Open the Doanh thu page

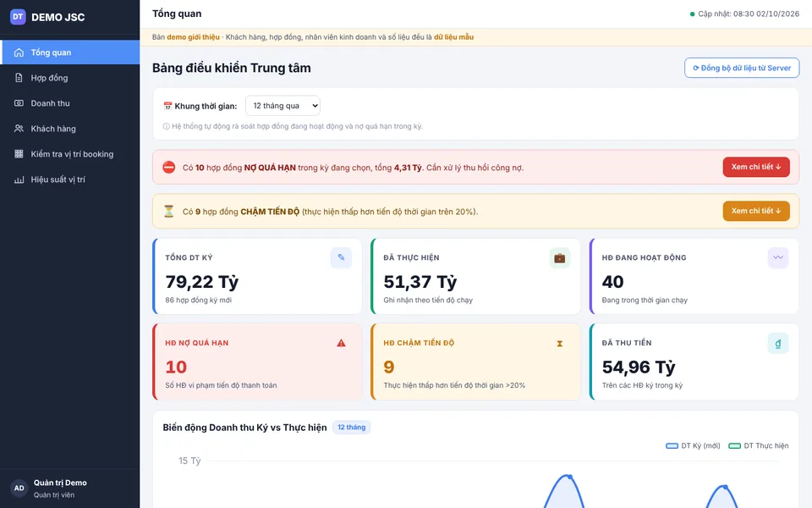[70, 103]
